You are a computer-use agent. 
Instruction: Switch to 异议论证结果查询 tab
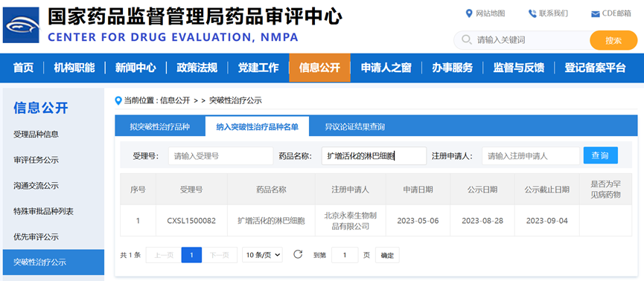[355, 126]
